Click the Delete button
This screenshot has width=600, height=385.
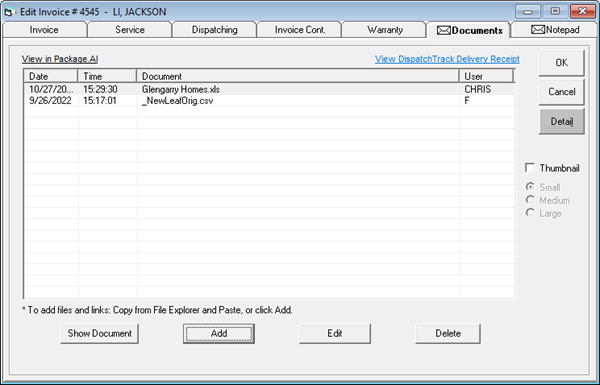pyautogui.click(x=448, y=333)
